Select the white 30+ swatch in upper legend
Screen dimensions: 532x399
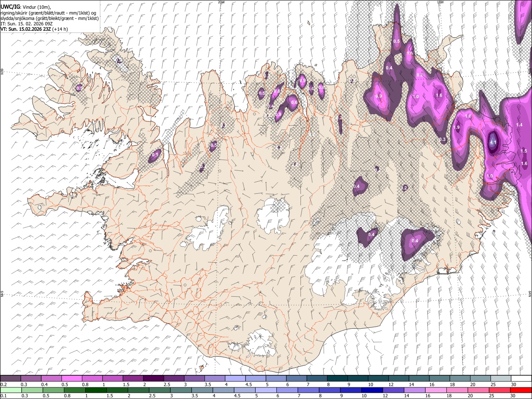(x=521, y=378)
